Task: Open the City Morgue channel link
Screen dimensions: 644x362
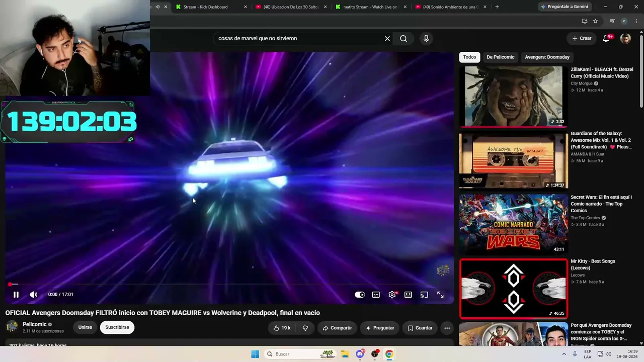Action: click(x=582, y=83)
